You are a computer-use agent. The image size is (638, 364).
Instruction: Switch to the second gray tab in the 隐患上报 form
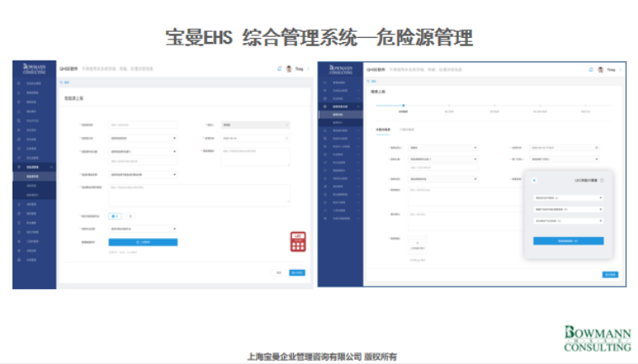(x=407, y=130)
